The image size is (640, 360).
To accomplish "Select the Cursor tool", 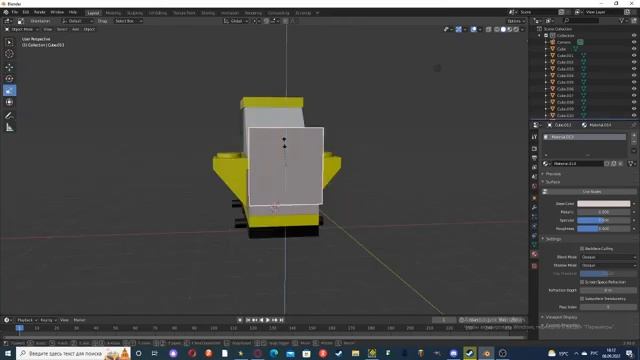I will coord(9,54).
